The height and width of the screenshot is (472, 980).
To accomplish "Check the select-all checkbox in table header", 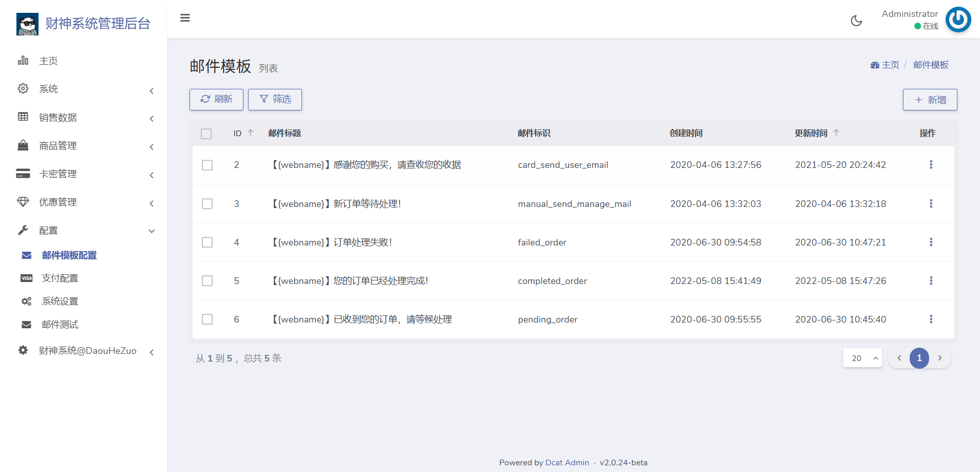I will pos(206,134).
